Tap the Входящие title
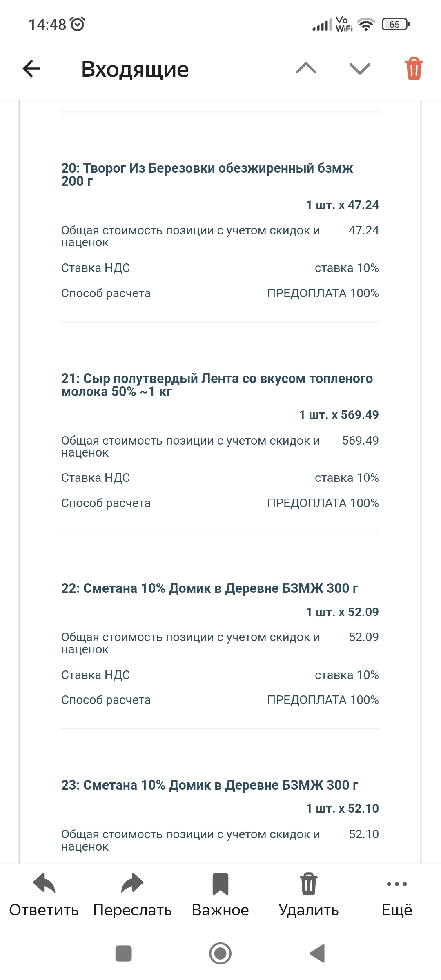Screen dimensions: 441x980 tap(135, 69)
